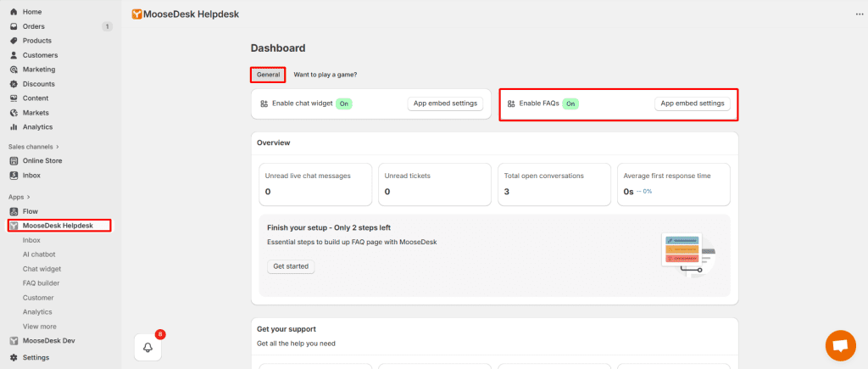Click the Flow app icon
The image size is (868, 369).
[x=14, y=211]
